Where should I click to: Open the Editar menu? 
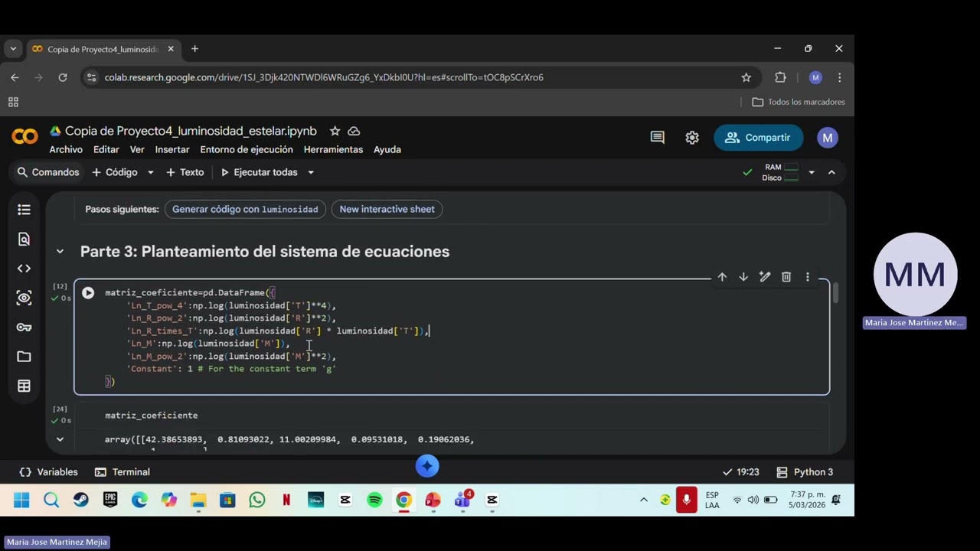pos(106,149)
